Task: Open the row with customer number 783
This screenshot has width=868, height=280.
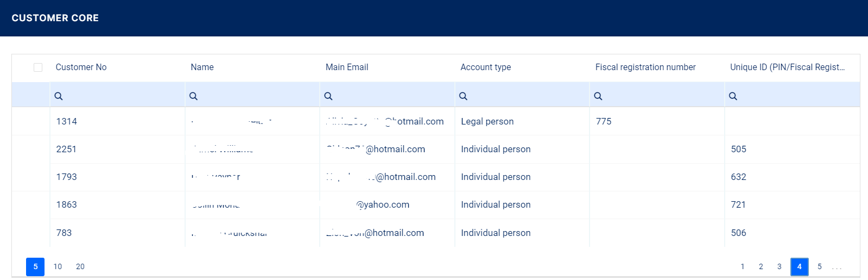Action: point(64,233)
